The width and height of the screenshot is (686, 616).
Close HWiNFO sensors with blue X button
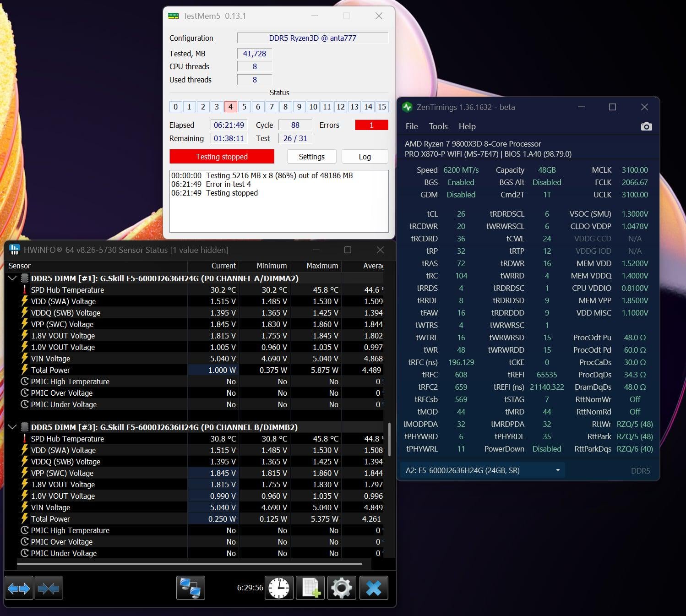coord(374,588)
